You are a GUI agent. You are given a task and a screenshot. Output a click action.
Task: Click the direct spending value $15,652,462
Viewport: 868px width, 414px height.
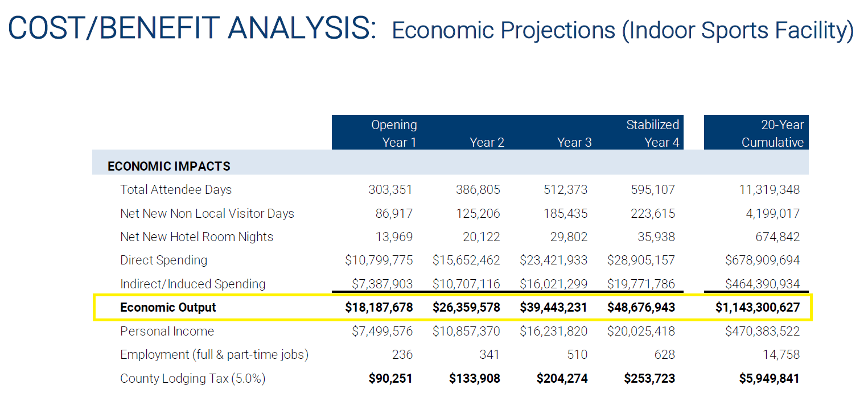click(x=466, y=260)
